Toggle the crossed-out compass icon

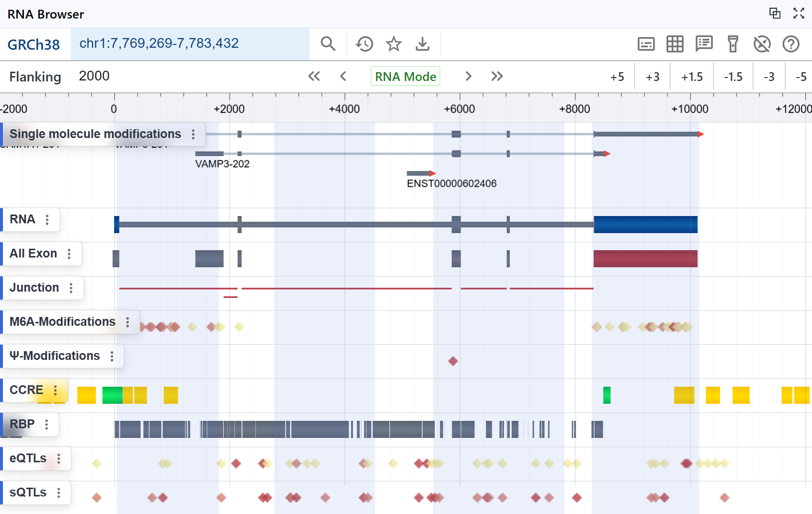(x=762, y=44)
